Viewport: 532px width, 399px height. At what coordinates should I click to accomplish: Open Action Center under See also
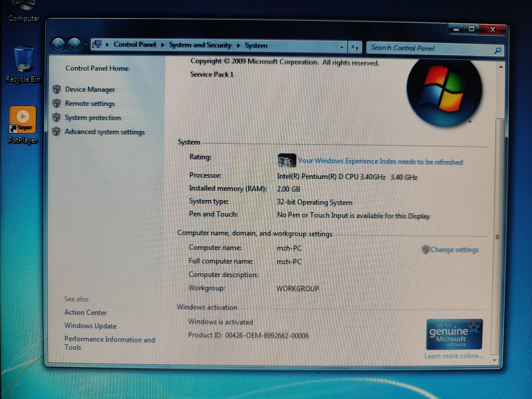[85, 312]
